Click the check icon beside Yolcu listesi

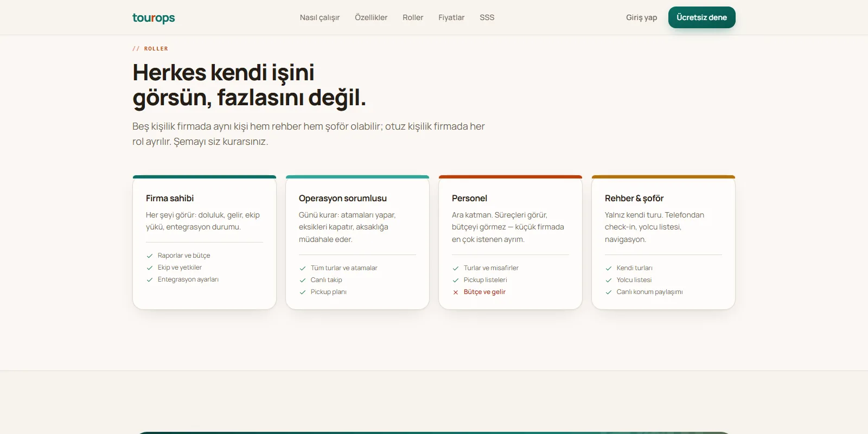pos(609,280)
